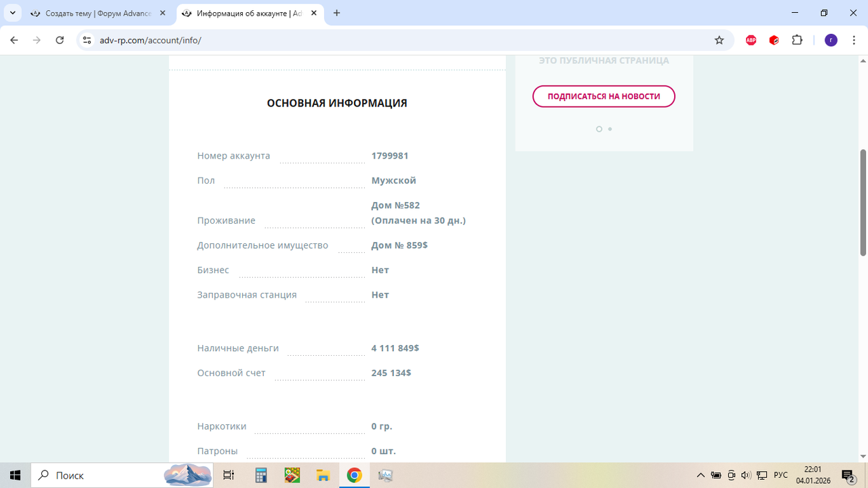Click the 'Наличные деньги' label
868x488 pixels.
(x=238, y=348)
